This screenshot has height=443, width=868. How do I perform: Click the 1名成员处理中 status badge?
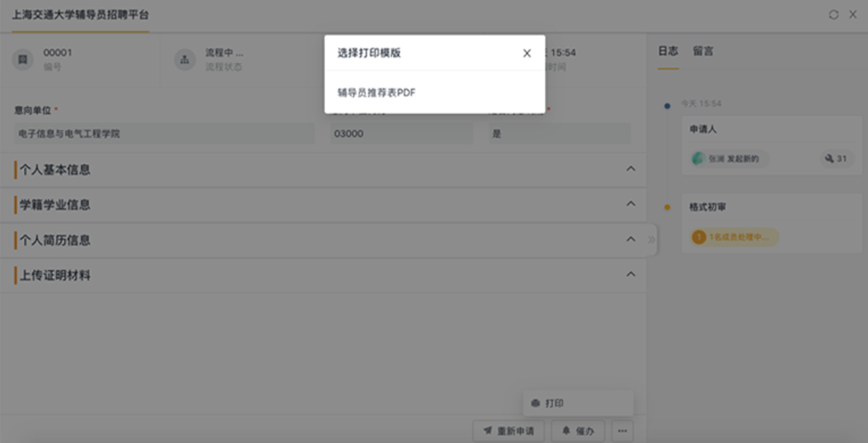tap(734, 237)
